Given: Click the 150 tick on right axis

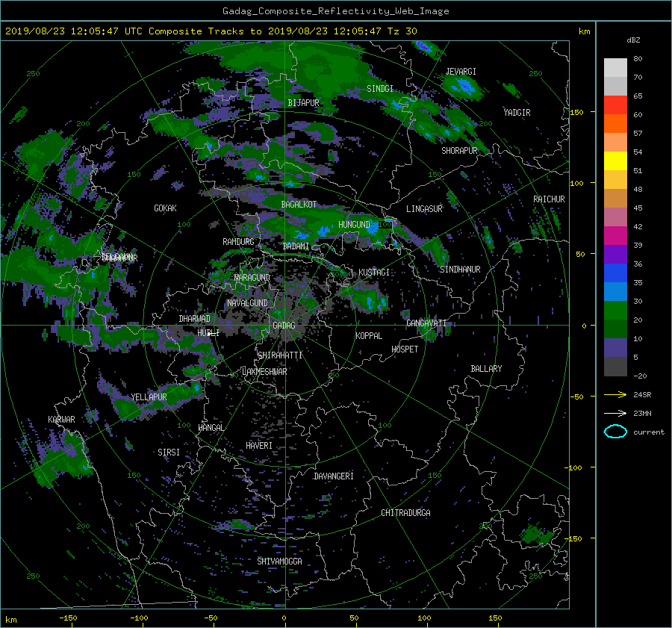Looking at the screenshot, I should click(x=577, y=112).
